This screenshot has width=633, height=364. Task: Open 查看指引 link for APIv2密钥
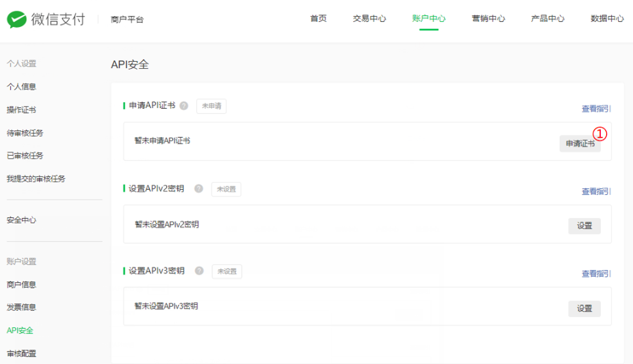click(x=596, y=192)
